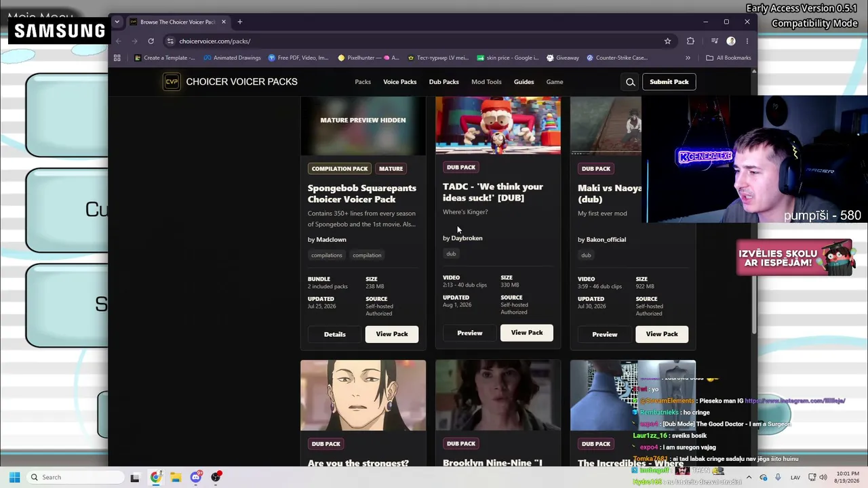The height and width of the screenshot is (488, 868).
Task: Click the Submit Pack button
Action: pyautogui.click(x=669, y=82)
